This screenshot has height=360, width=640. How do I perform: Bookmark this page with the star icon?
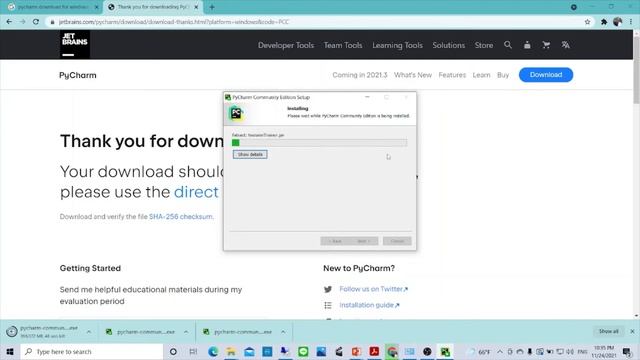coord(587,22)
